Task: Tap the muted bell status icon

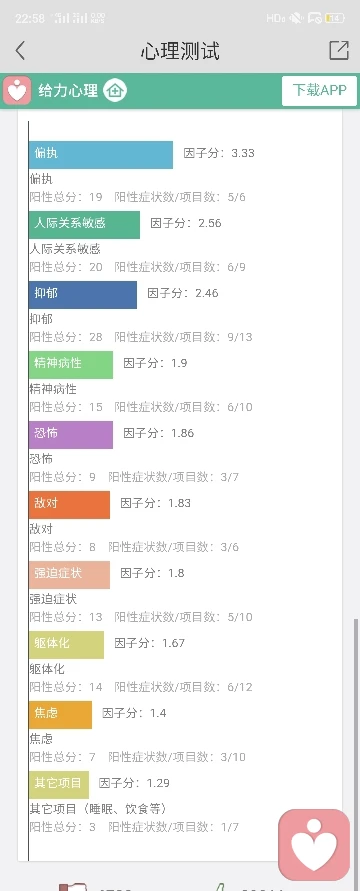Action: (x=296, y=18)
